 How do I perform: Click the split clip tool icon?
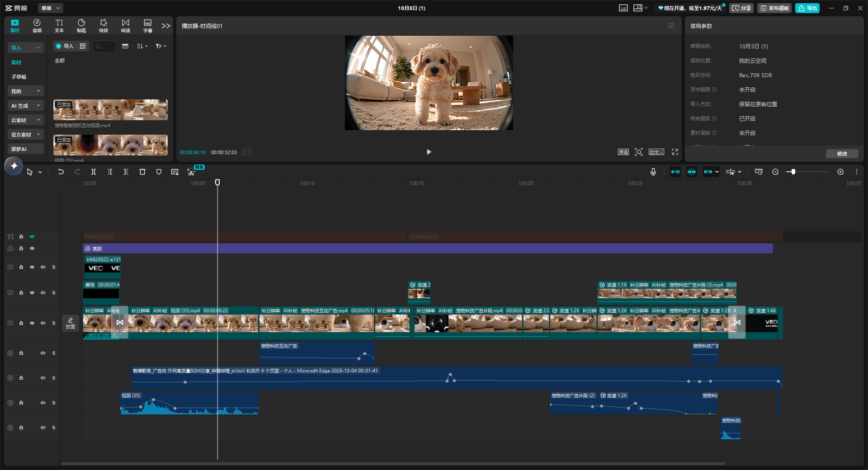[94, 172]
